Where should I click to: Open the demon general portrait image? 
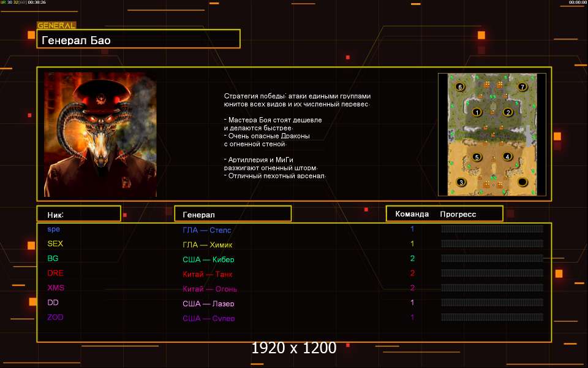(100, 134)
